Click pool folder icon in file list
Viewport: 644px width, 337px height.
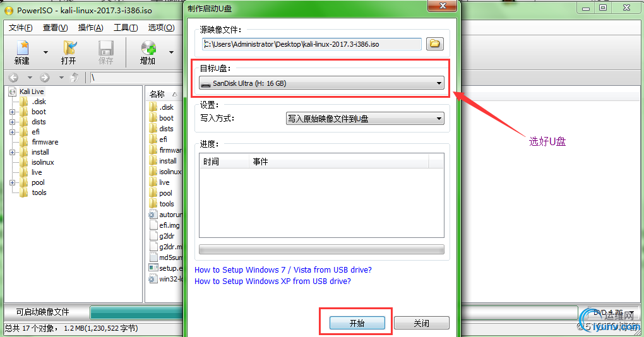[x=153, y=193]
